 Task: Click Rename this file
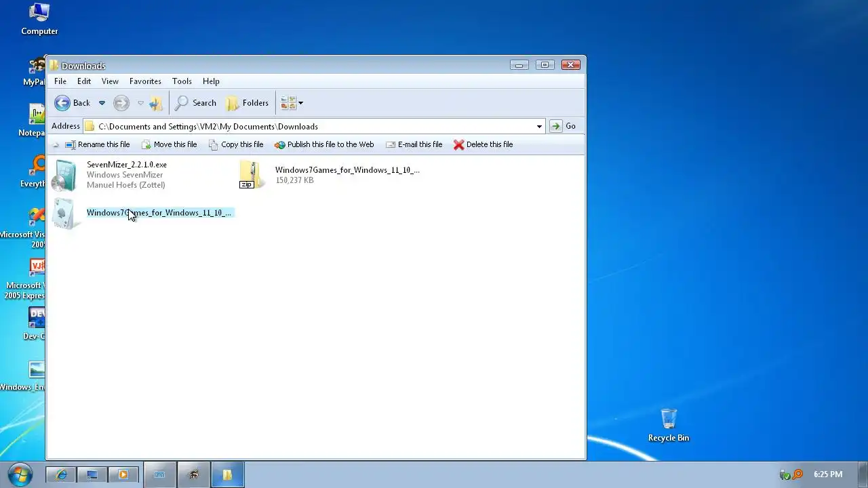(98, 144)
